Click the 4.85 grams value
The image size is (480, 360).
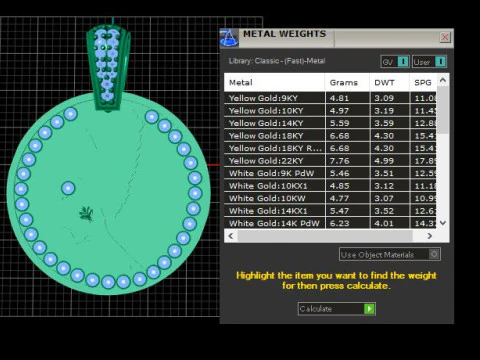pyautogui.click(x=339, y=186)
